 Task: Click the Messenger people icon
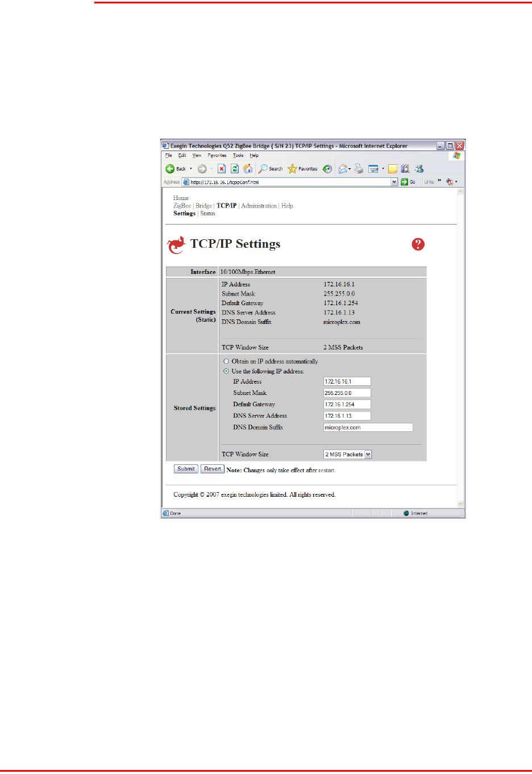pos(419,169)
